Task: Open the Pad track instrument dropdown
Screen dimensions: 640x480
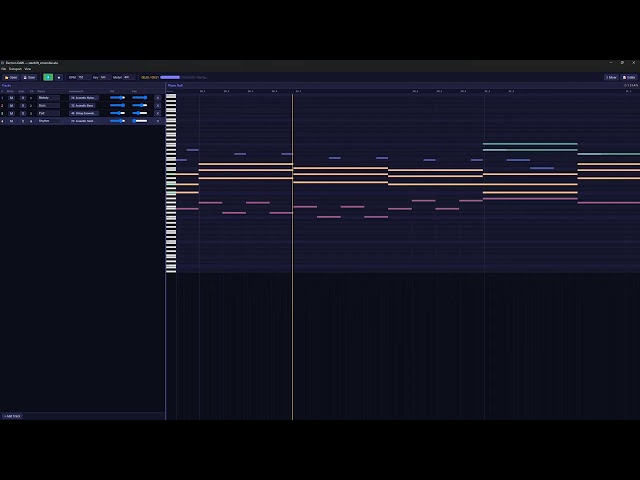Action: [84, 113]
